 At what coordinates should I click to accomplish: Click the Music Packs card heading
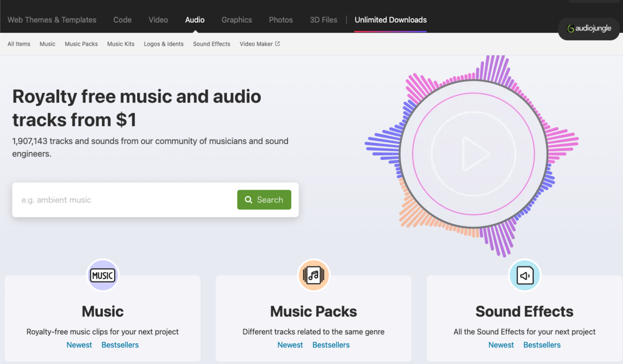point(314,311)
